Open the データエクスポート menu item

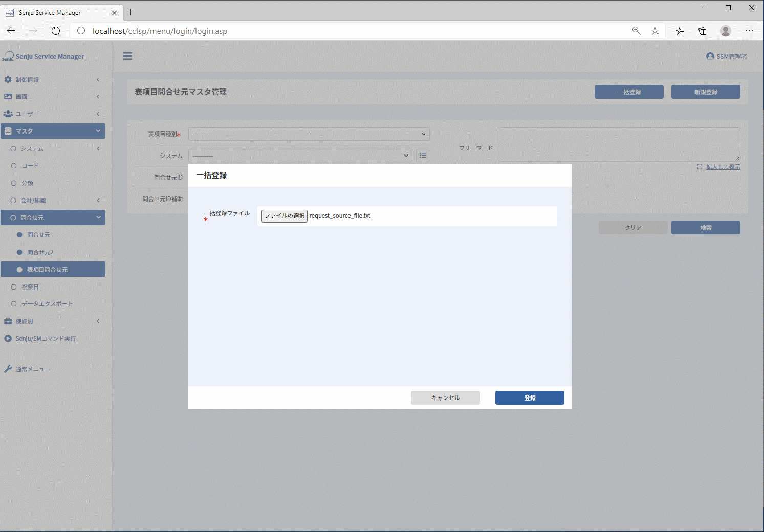click(47, 304)
